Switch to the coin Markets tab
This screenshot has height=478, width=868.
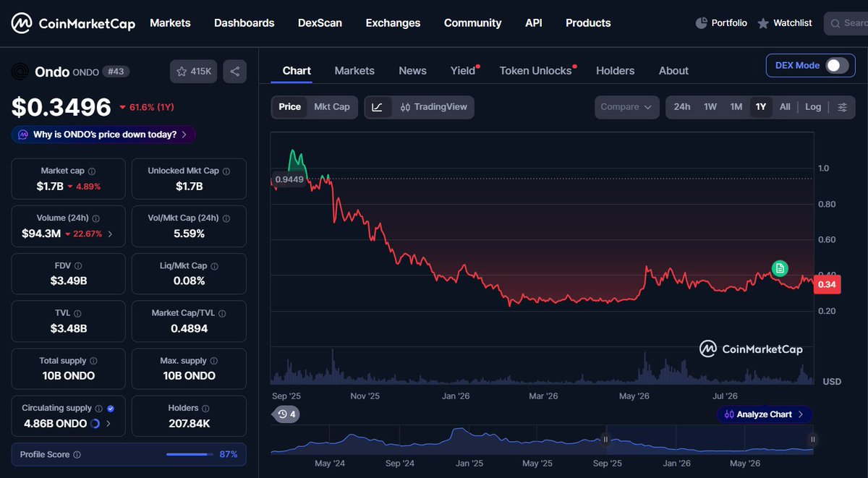354,71
